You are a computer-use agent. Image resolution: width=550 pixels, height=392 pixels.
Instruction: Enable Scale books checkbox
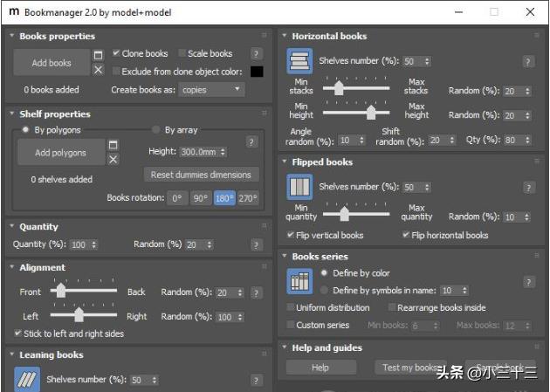182,53
